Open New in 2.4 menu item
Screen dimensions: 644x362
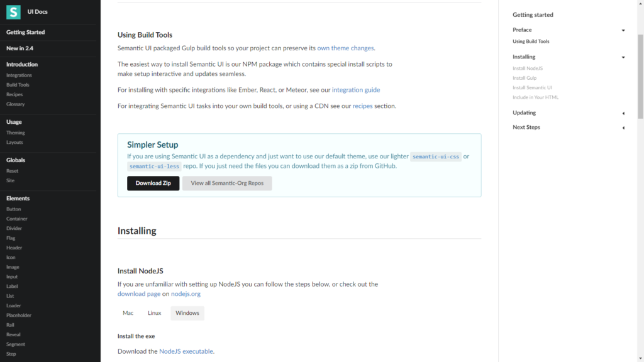pyautogui.click(x=19, y=48)
